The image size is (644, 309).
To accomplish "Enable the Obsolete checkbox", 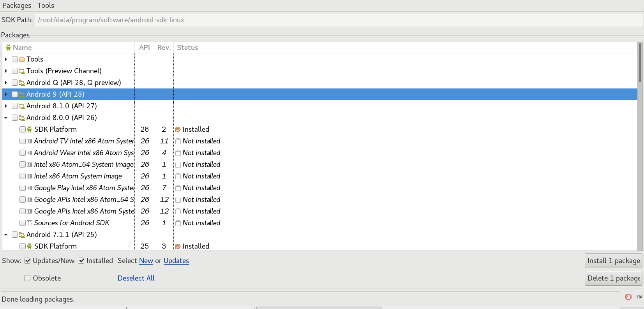I will (27, 278).
